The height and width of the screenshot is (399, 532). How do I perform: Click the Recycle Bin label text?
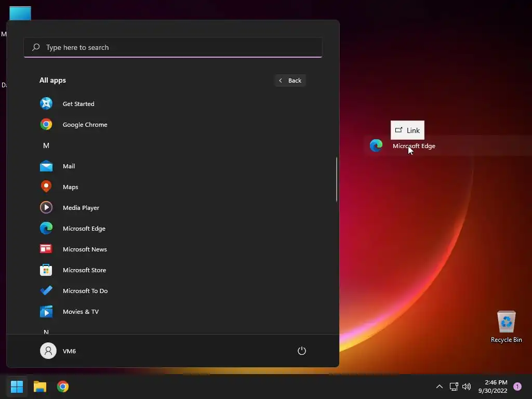(x=506, y=340)
